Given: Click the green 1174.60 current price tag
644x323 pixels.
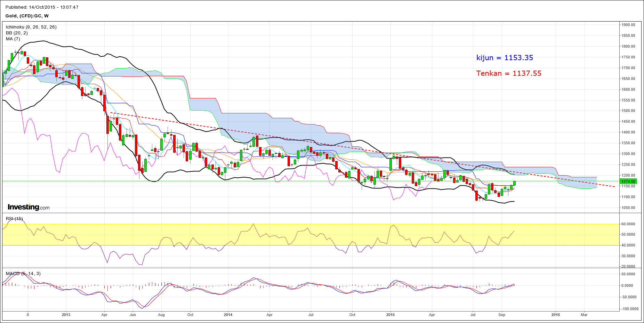Looking at the screenshot, I should click(628, 181).
